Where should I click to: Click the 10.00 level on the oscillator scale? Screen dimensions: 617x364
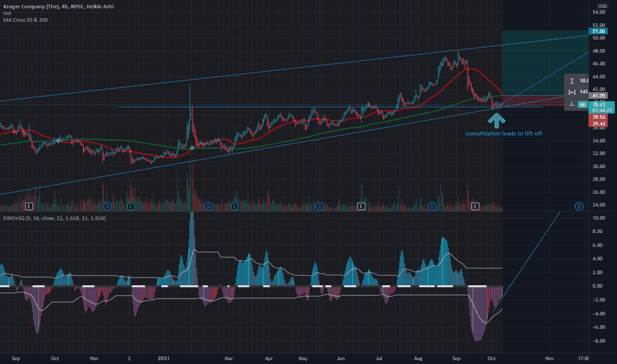point(598,218)
